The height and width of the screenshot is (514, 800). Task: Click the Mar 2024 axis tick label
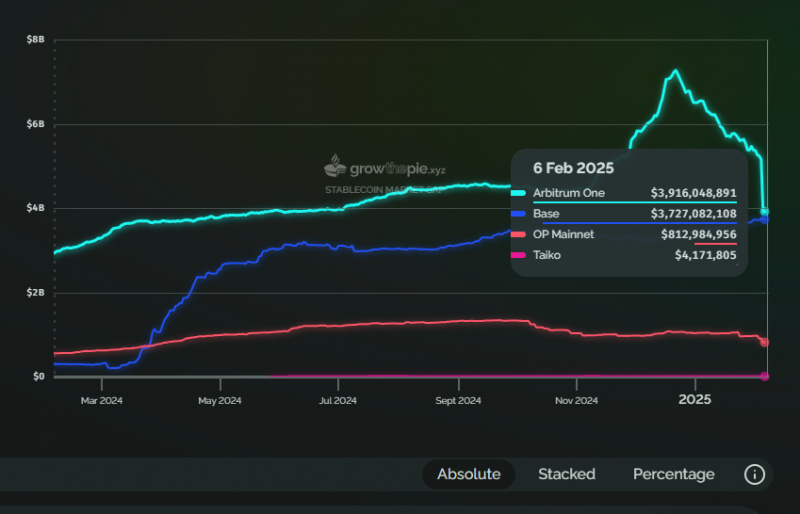[x=102, y=401]
